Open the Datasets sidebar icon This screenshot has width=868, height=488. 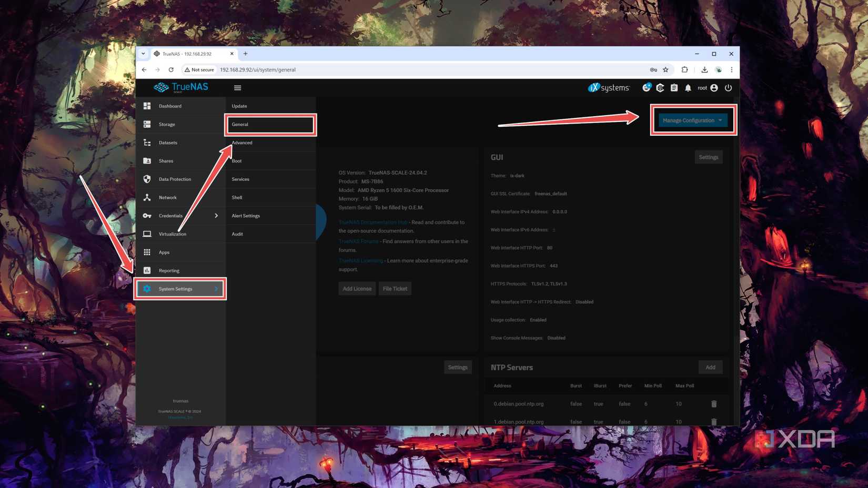tap(147, 143)
